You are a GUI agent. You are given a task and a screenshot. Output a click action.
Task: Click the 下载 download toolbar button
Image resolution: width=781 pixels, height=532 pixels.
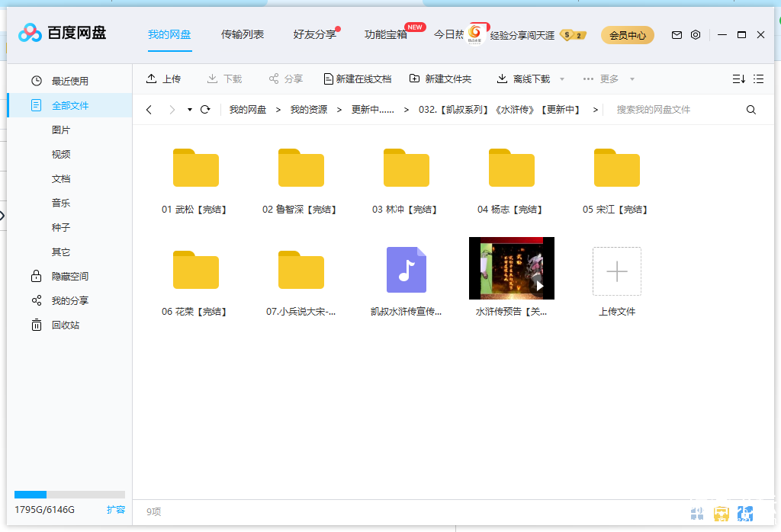point(225,79)
